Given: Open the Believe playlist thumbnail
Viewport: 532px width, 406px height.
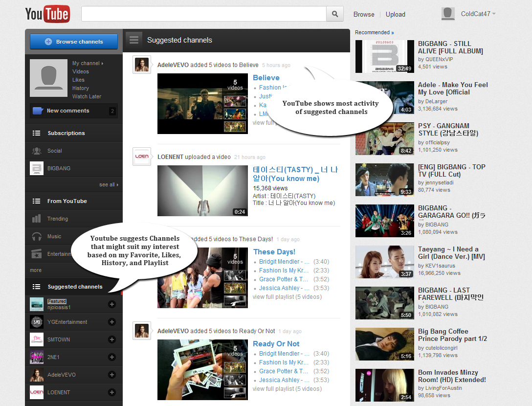Looking at the screenshot, I should click(202, 104).
